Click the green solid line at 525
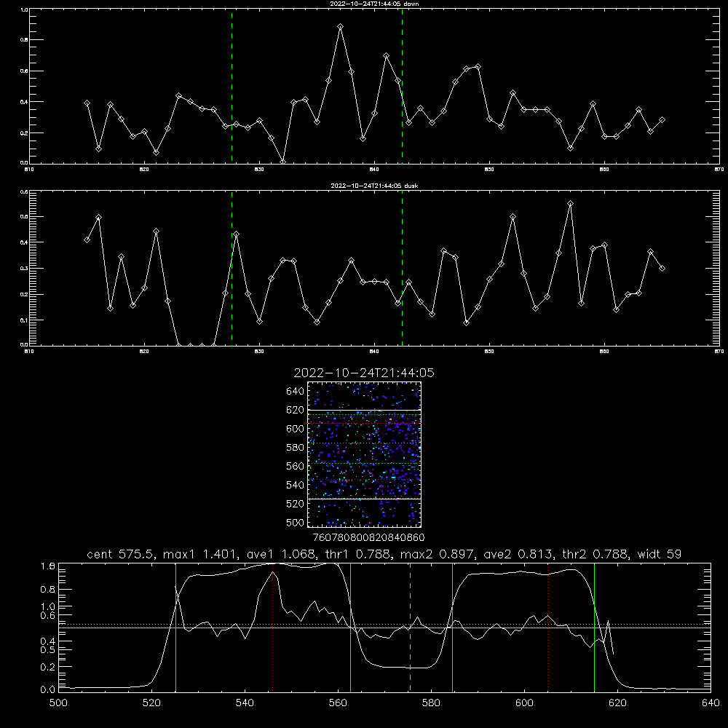The image size is (728, 728). (x=176, y=627)
